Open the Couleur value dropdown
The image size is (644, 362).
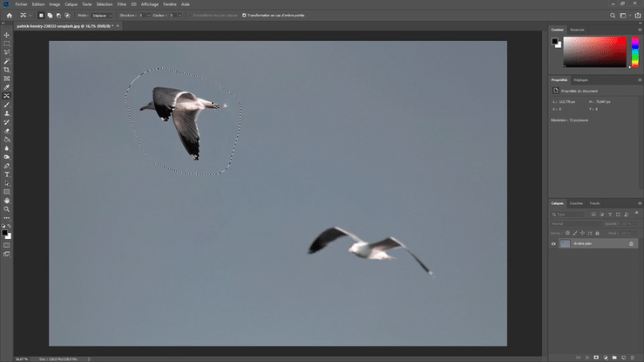[180, 15]
